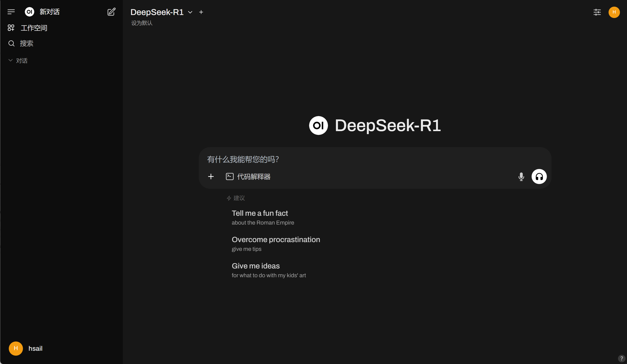
Task: Click the help question mark icon
Action: pos(621,358)
